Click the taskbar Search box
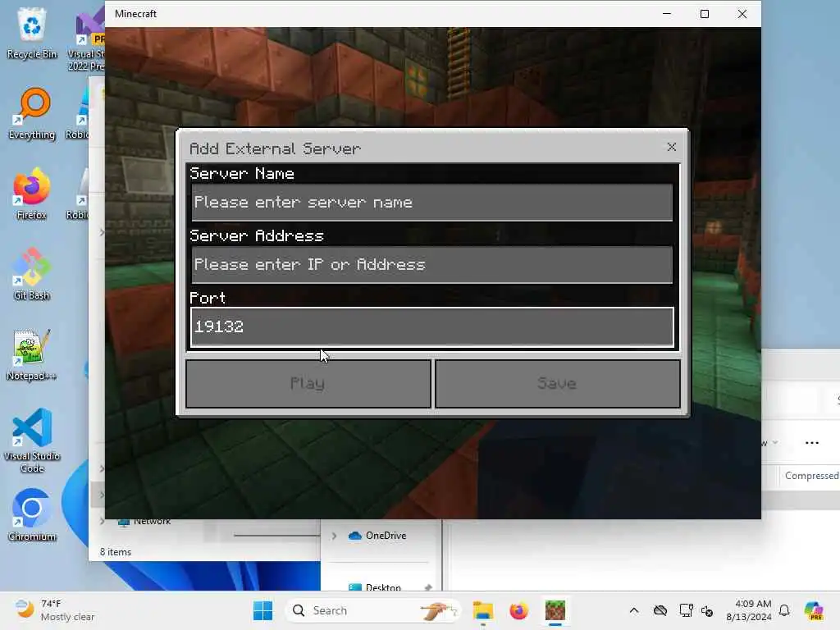 point(373,610)
